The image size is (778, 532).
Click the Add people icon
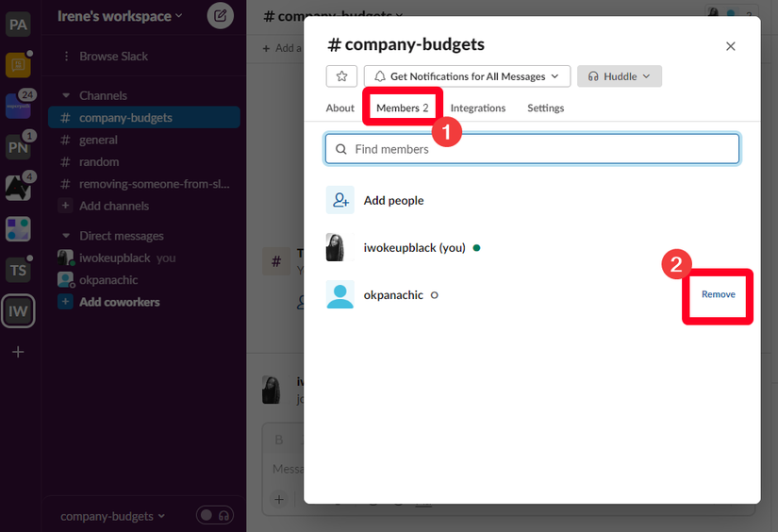tap(339, 200)
